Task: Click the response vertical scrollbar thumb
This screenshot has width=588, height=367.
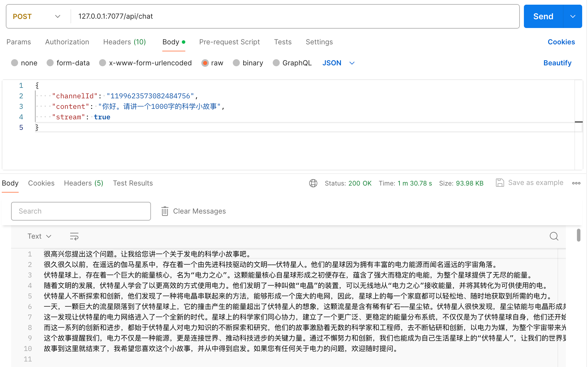Action: 578,235
